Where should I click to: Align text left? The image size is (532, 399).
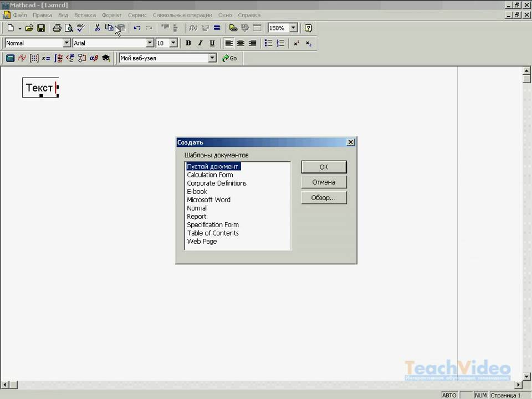pos(229,43)
